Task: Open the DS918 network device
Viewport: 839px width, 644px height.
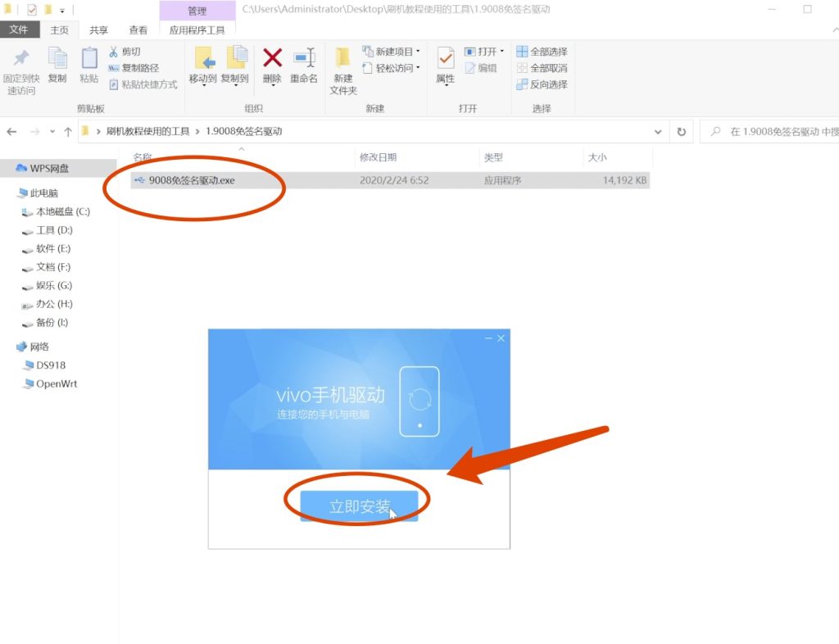Action: [x=51, y=365]
